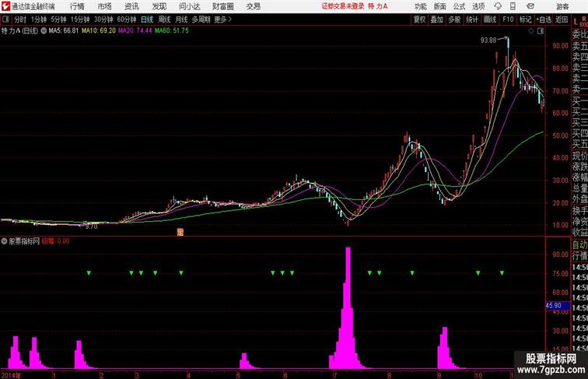
Task: Click the 证券交易未登录 login status text
Action: pos(343,6)
